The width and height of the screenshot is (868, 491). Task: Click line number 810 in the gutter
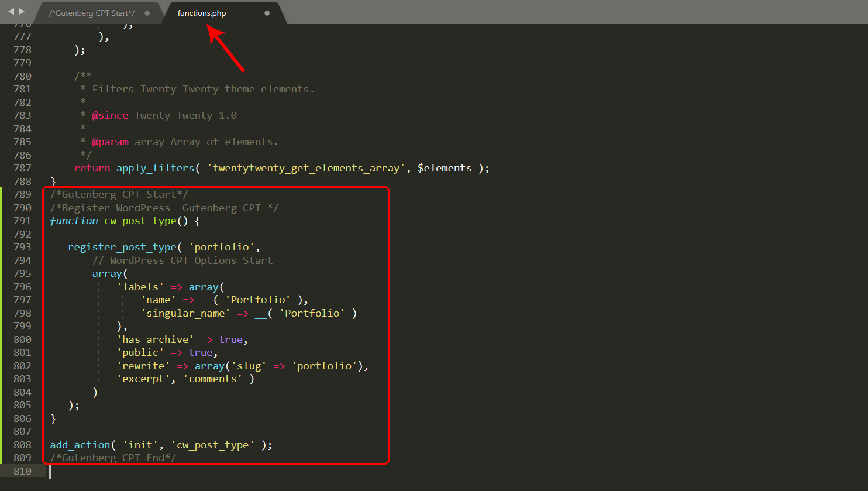tap(22, 471)
